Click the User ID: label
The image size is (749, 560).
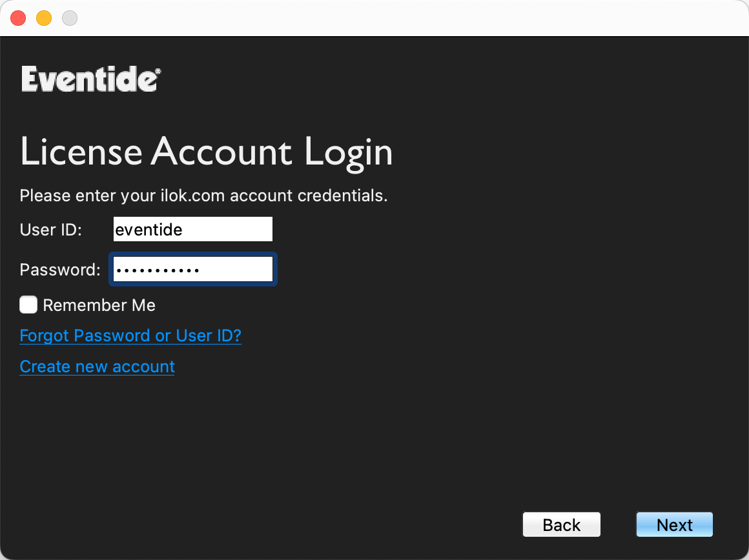click(x=50, y=230)
